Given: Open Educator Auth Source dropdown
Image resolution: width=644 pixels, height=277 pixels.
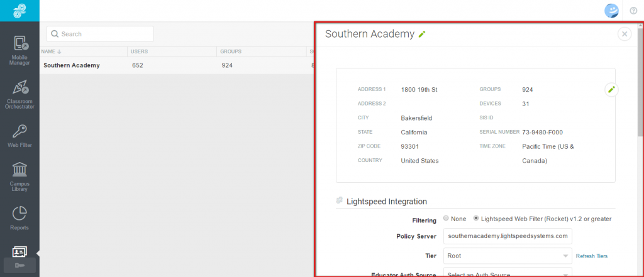Looking at the screenshot, I should pyautogui.click(x=508, y=273).
